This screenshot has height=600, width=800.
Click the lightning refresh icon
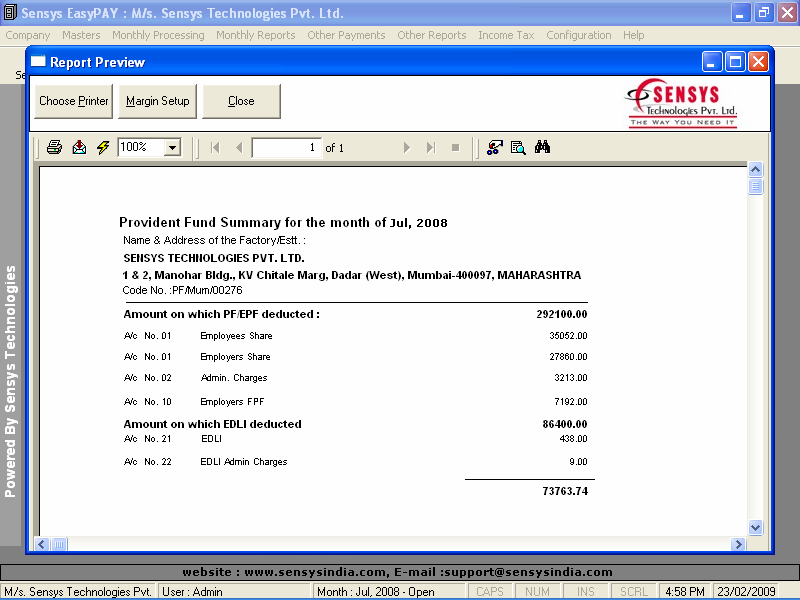pos(103,147)
